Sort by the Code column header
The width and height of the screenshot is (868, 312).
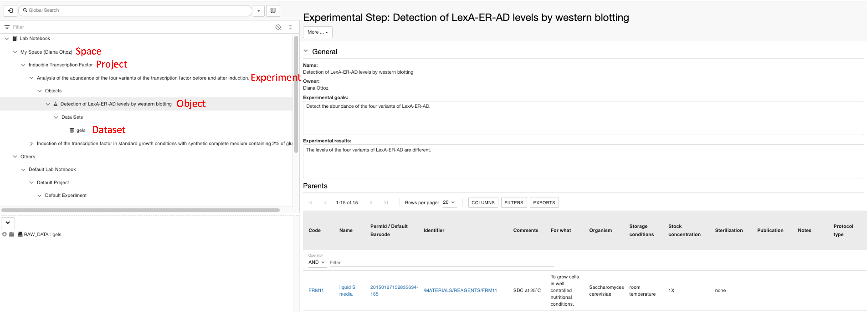pyautogui.click(x=314, y=231)
